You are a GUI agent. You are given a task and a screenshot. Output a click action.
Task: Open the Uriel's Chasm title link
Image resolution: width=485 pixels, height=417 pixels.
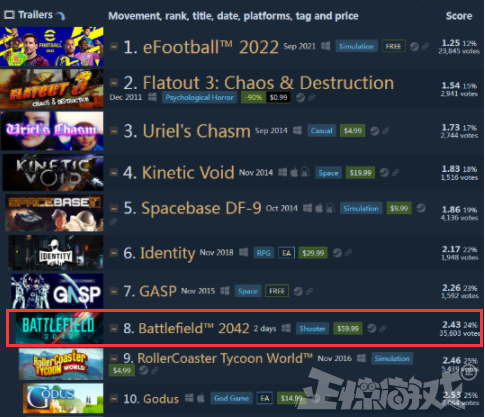196,131
